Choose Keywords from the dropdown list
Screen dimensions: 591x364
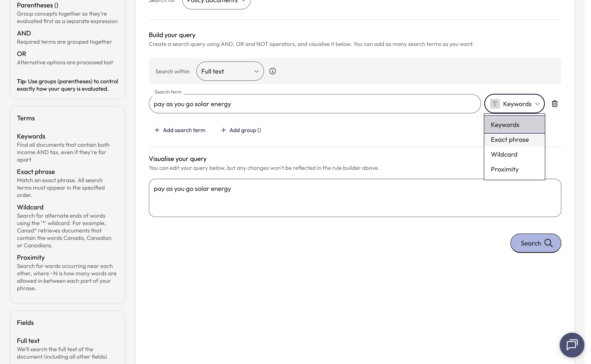[514, 125]
